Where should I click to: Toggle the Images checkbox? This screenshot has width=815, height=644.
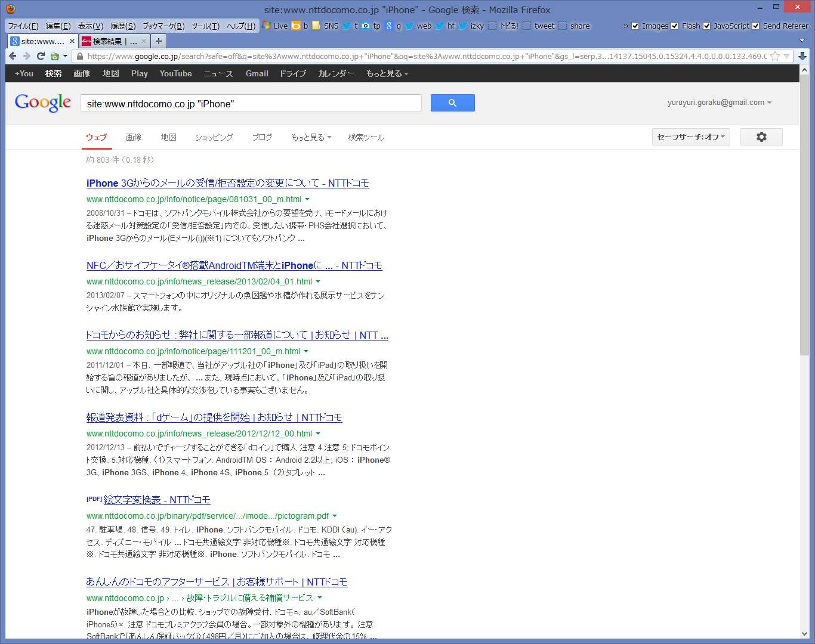coord(635,26)
